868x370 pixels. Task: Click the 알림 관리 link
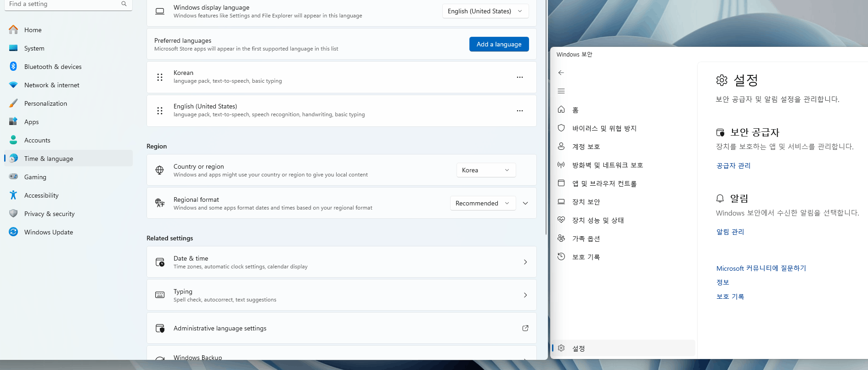click(730, 232)
